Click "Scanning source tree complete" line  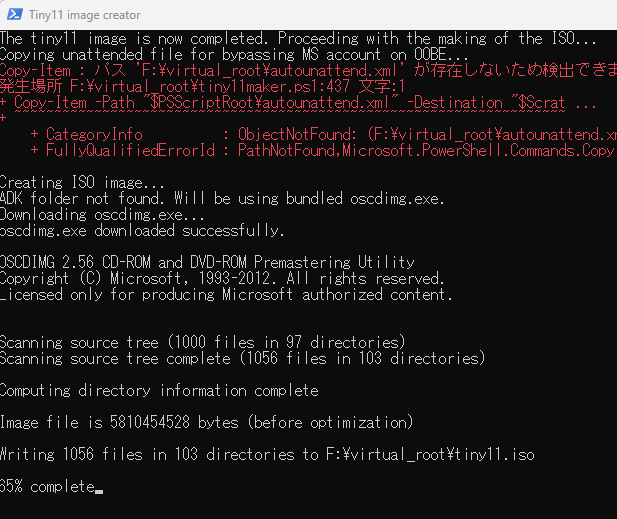point(228,358)
